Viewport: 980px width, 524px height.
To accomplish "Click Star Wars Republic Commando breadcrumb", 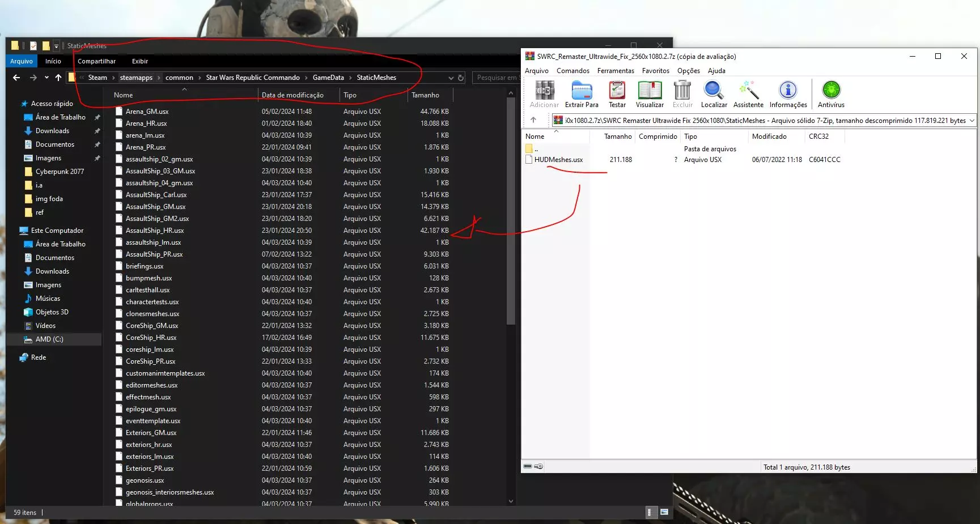I will (x=253, y=78).
